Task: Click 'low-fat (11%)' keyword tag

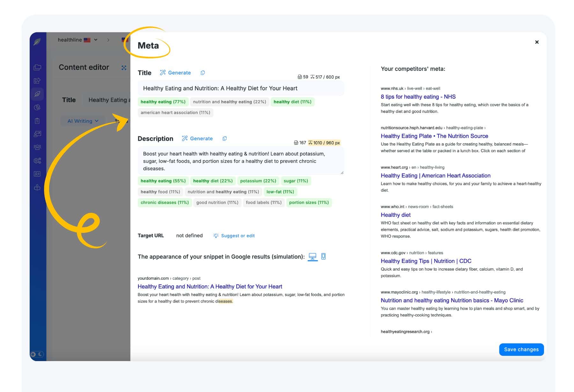Action: pos(280,192)
